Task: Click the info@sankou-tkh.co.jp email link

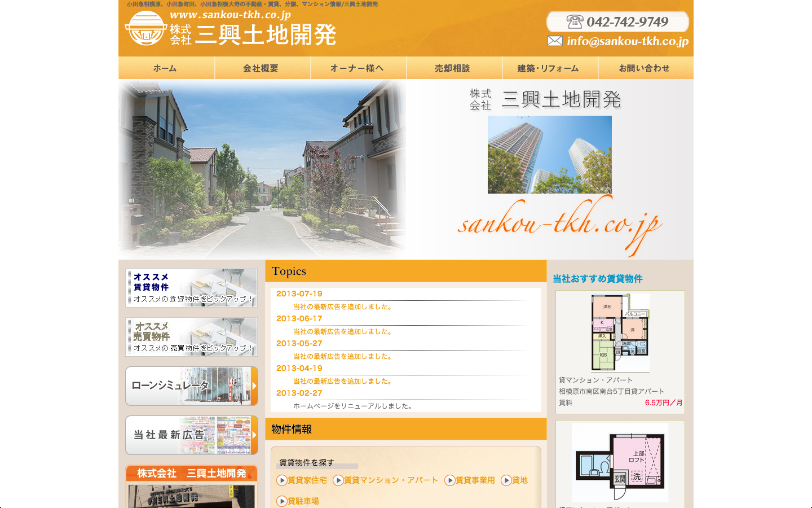Action: tap(628, 41)
